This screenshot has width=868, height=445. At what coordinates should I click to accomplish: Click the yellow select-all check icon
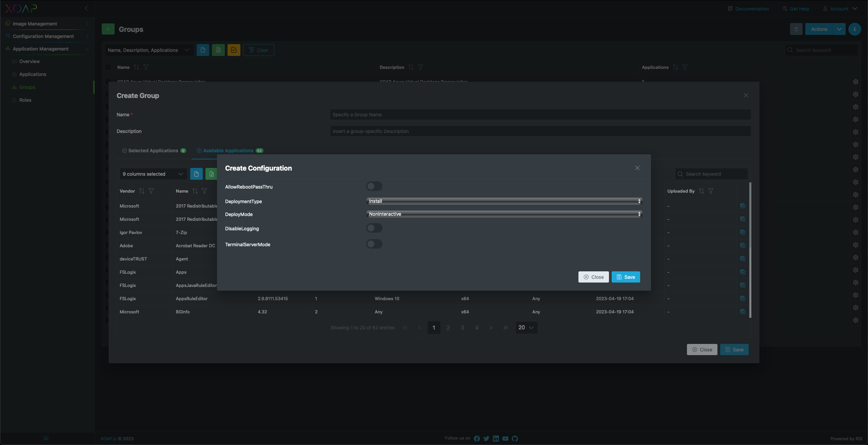click(x=234, y=50)
